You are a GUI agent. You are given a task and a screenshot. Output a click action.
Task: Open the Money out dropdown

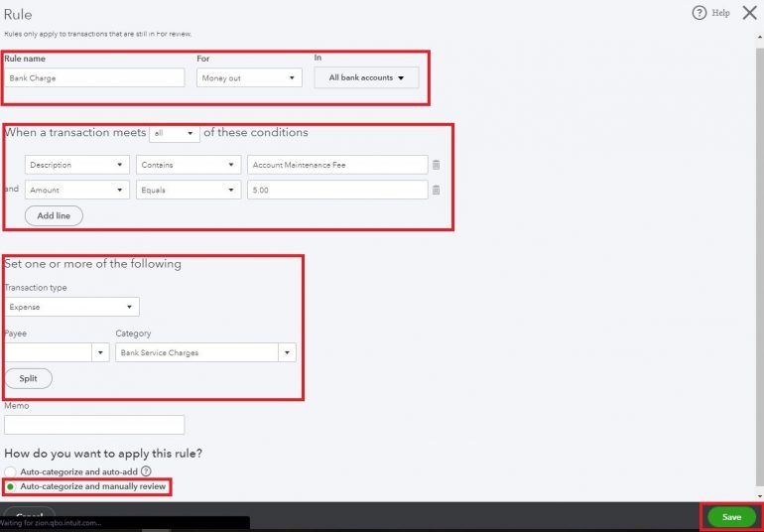[248, 77]
